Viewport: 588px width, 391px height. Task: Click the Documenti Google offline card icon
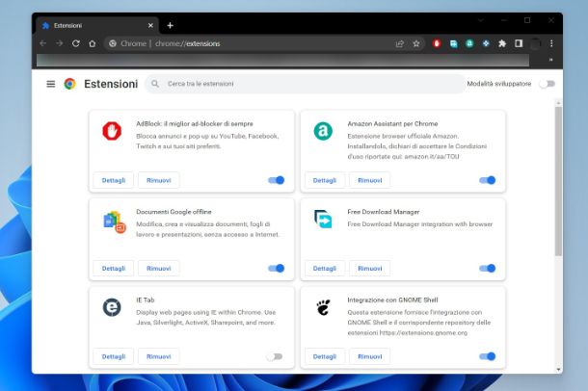tap(114, 222)
